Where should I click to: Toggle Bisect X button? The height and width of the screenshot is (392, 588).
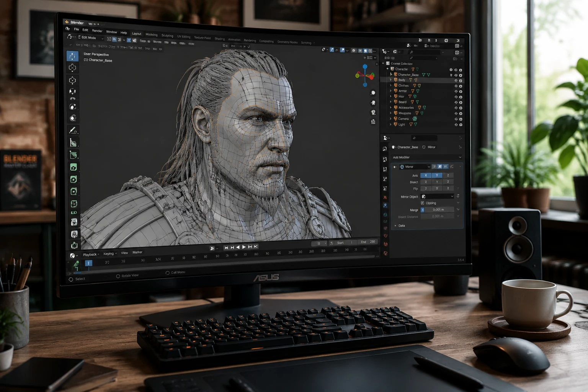426,182
